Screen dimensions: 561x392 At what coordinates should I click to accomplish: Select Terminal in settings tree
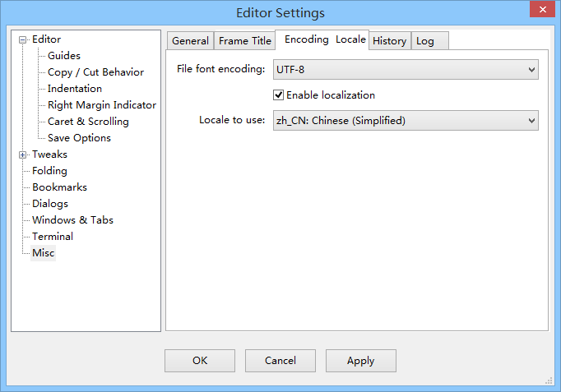53,237
